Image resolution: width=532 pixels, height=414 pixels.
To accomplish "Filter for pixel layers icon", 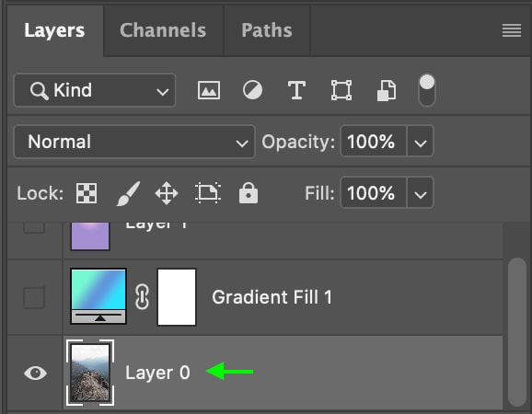I will tap(209, 90).
